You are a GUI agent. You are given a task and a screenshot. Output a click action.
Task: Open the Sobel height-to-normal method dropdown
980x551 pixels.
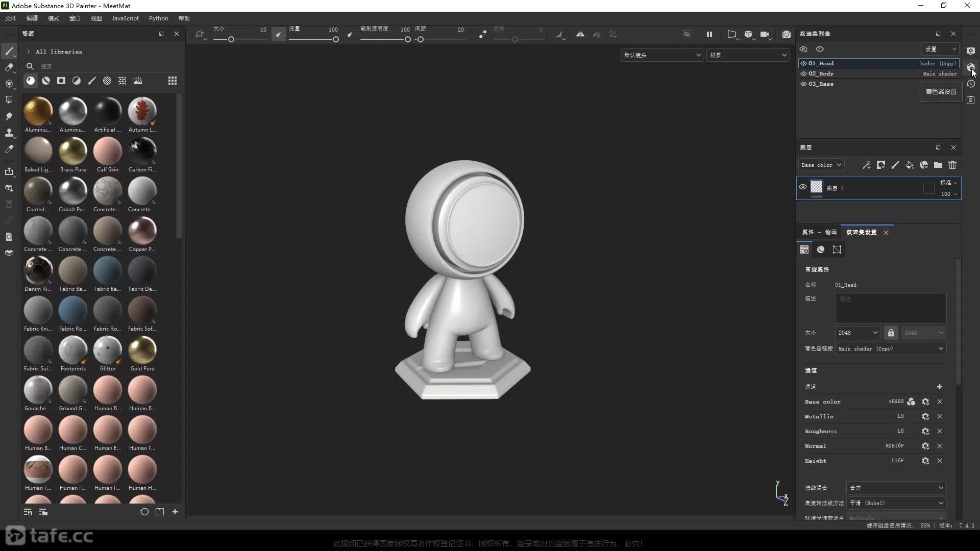(896, 503)
